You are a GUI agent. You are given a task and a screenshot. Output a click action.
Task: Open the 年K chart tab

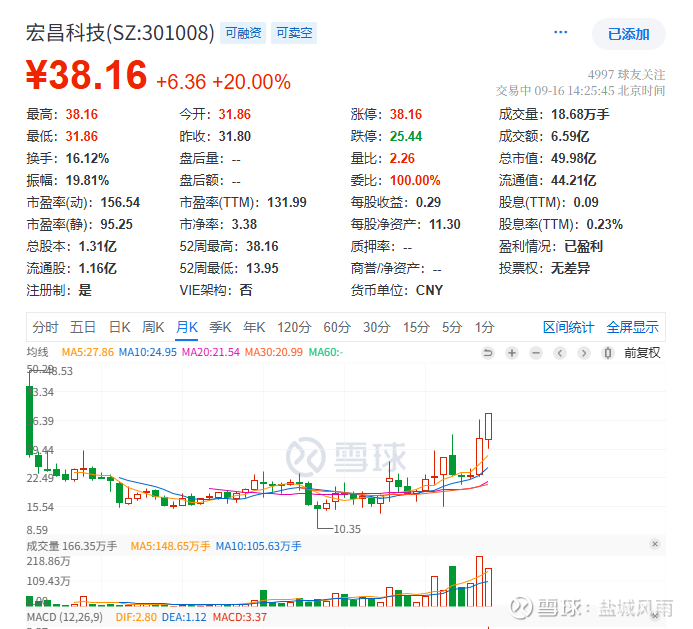(254, 327)
